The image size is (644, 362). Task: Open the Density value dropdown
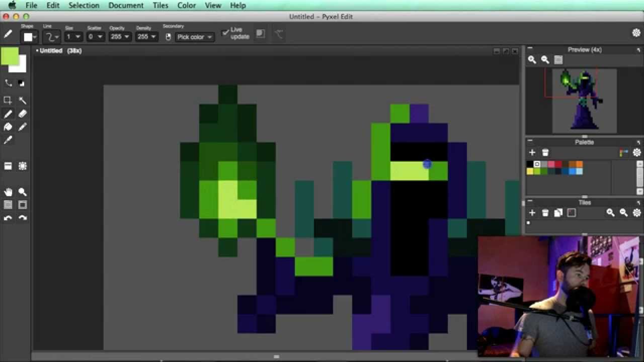point(146,37)
